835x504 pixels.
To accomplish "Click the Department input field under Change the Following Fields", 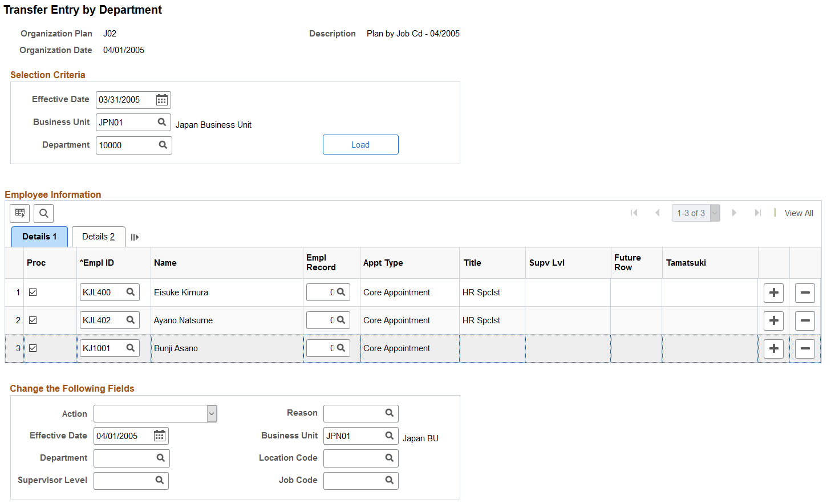I will [125, 458].
